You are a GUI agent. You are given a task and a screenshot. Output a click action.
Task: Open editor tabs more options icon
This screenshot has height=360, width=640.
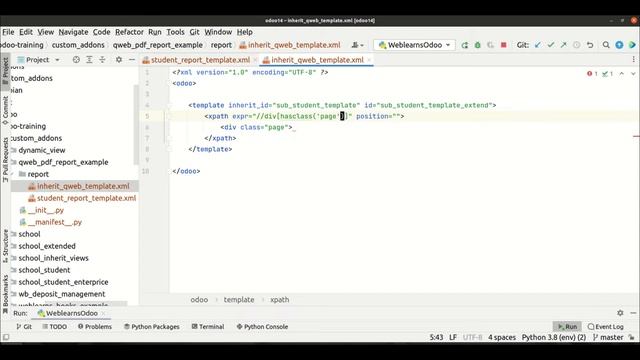(x=633, y=60)
